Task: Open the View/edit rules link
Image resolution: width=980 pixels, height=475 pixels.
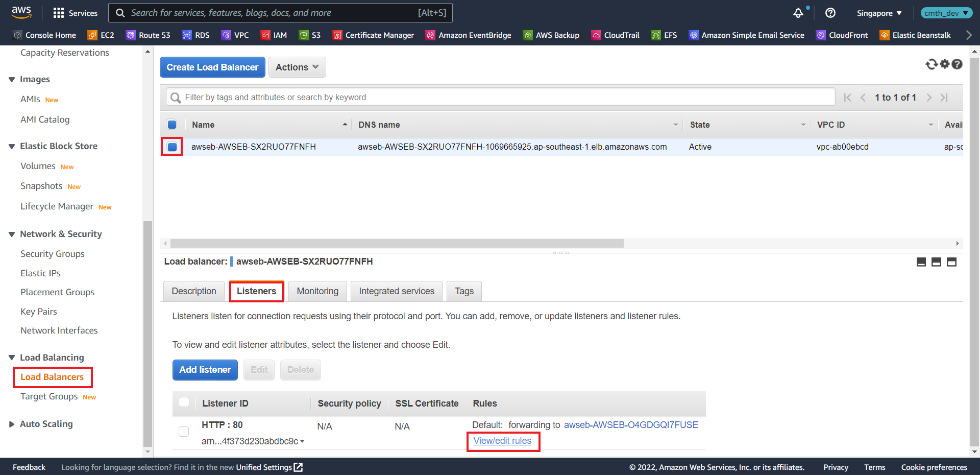Action: (503, 441)
